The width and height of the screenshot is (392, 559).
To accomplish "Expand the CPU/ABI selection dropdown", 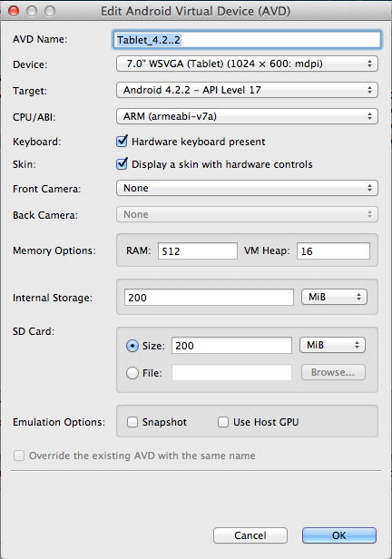I will [x=247, y=116].
